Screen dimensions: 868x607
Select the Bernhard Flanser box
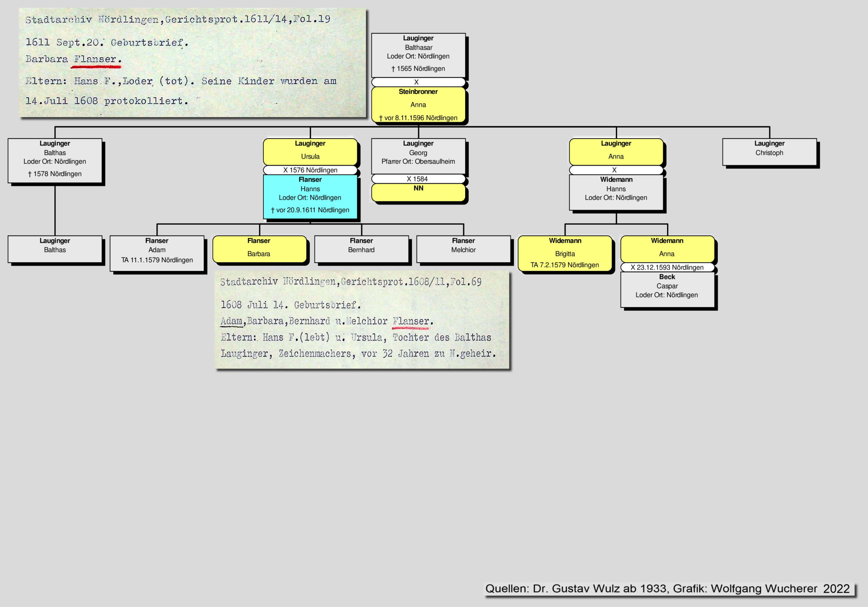361,249
